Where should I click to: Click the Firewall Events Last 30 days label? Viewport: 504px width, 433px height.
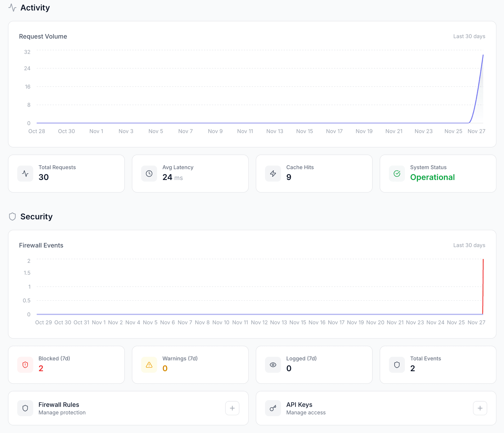point(469,245)
